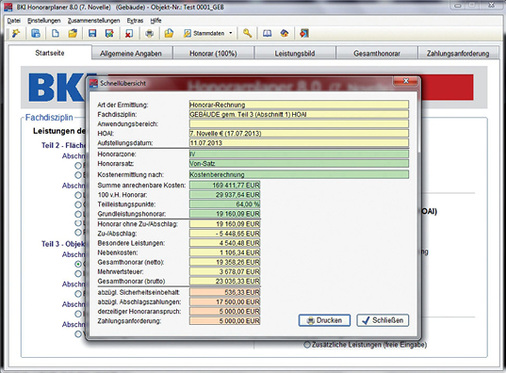Open a project using the yellow folder icon

[73, 33]
